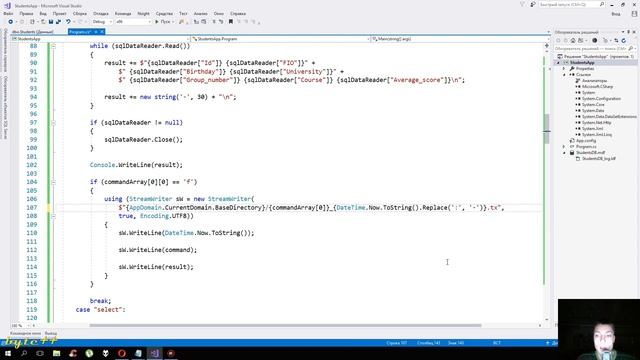Click the Undo toolbar icon

(68, 22)
